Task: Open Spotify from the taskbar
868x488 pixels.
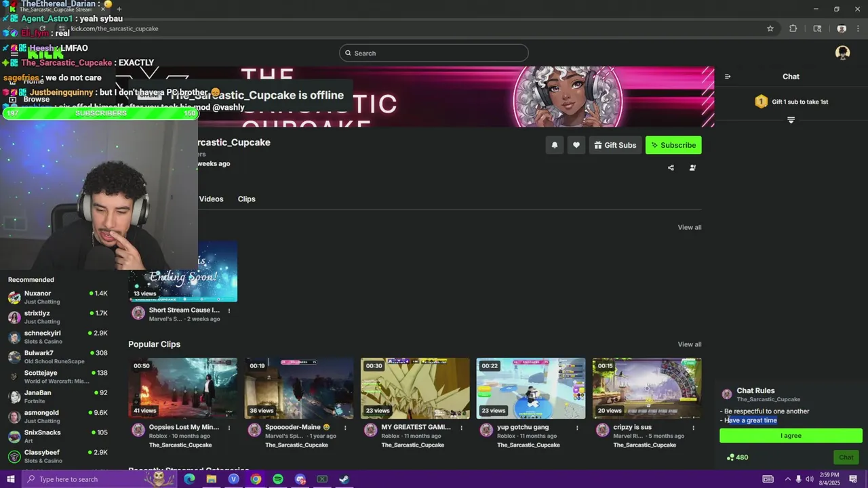Action: coord(278,479)
